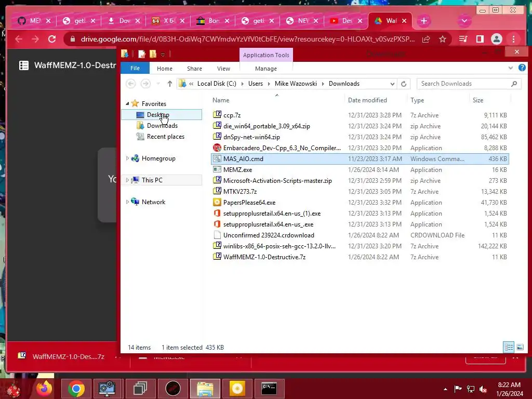
Task: Click the muted volume tray icon
Action: [483, 389]
